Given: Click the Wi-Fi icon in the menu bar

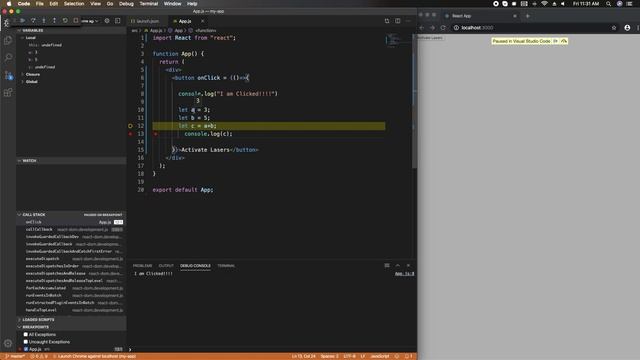Looking at the screenshot, I should click(544, 4).
